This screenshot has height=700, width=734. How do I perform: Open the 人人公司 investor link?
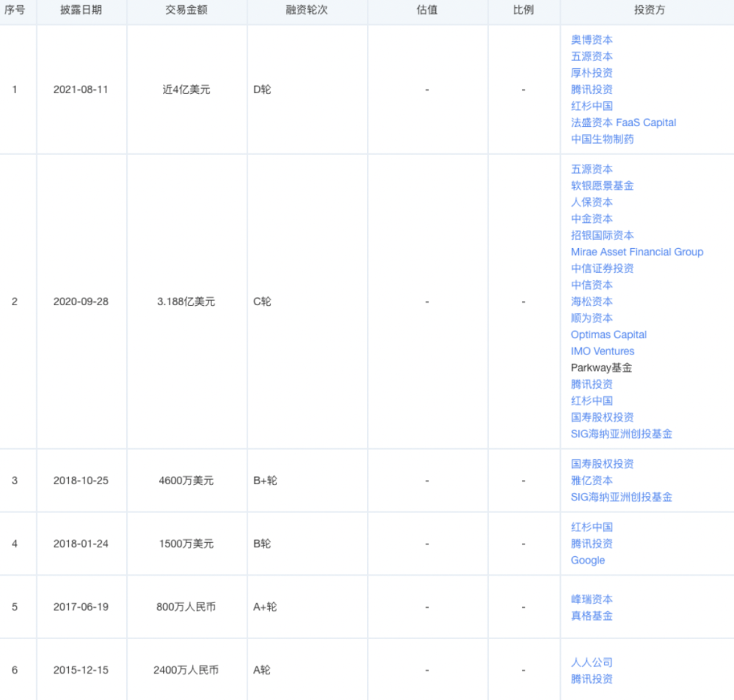(x=592, y=663)
